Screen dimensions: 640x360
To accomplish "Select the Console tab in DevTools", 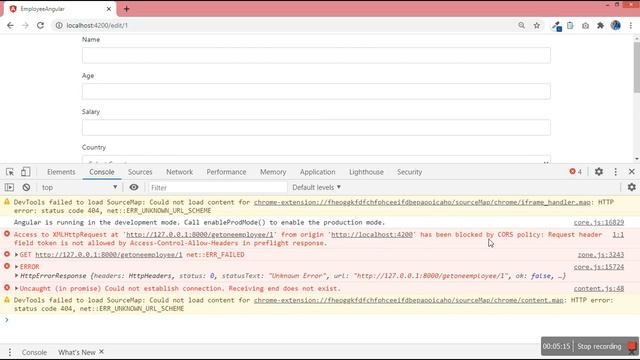I will (102, 172).
